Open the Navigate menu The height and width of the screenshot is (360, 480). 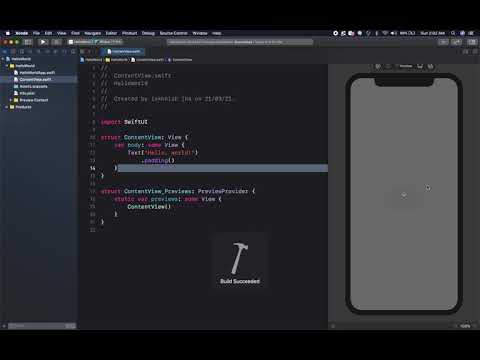[93, 33]
